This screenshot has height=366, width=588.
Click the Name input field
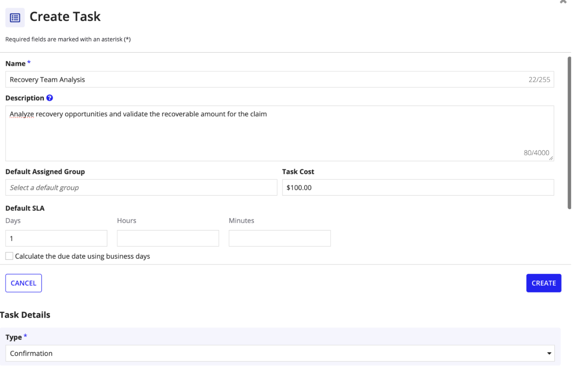point(280,79)
